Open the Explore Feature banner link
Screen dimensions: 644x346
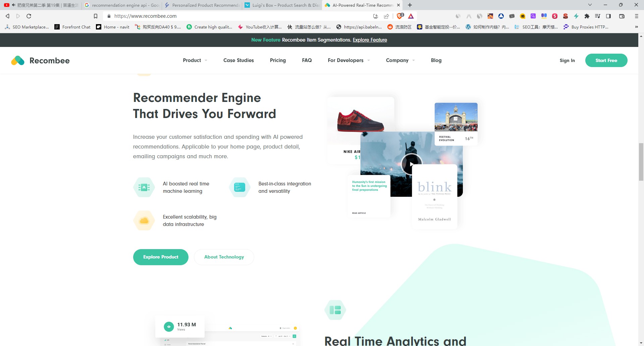point(370,40)
